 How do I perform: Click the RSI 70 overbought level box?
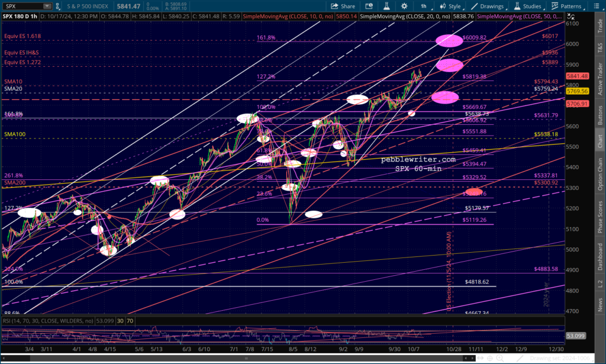click(x=130, y=321)
